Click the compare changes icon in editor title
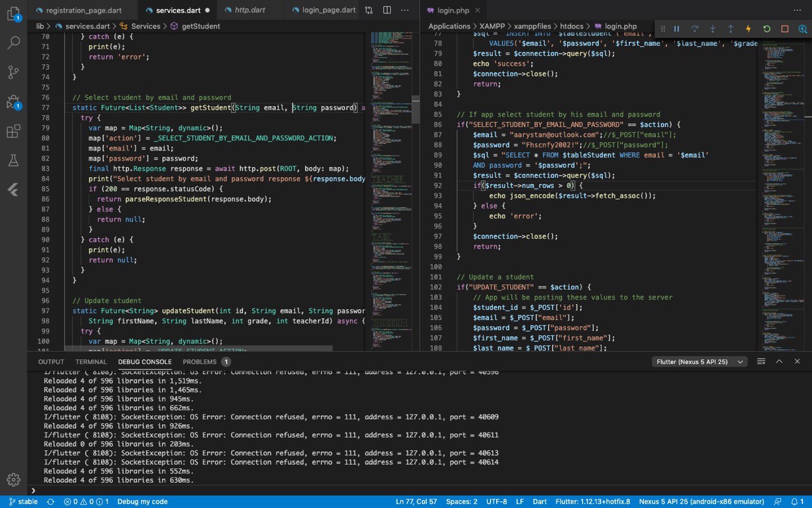812x508 pixels. coord(369,10)
